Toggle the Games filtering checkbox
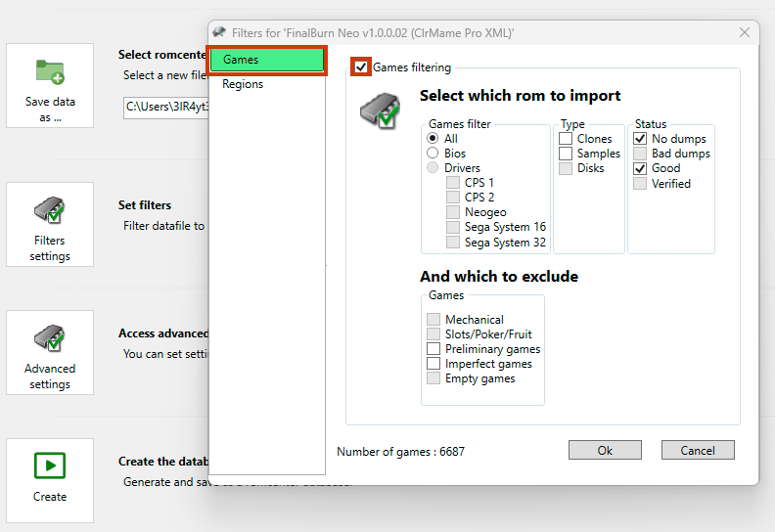 [x=361, y=66]
